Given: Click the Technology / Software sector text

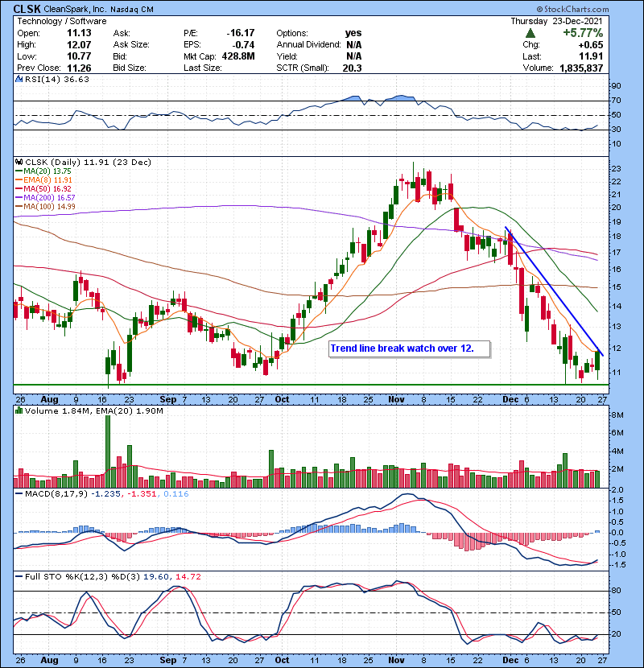Looking at the screenshot, I should point(62,21).
